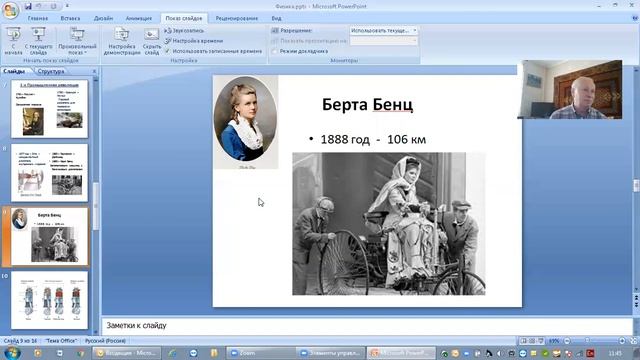Click Скрыть слайд button
Screen dimensions: 640x360
click(151, 41)
